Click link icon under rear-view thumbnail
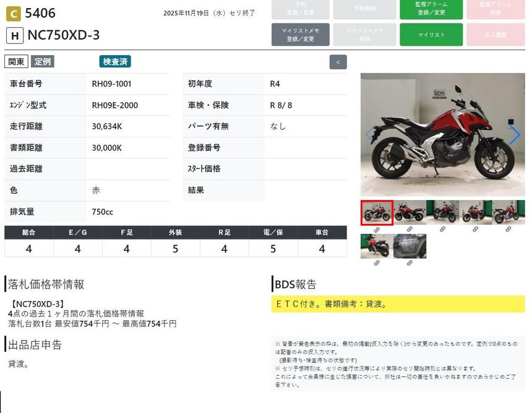532x413 pixels. click(377, 263)
